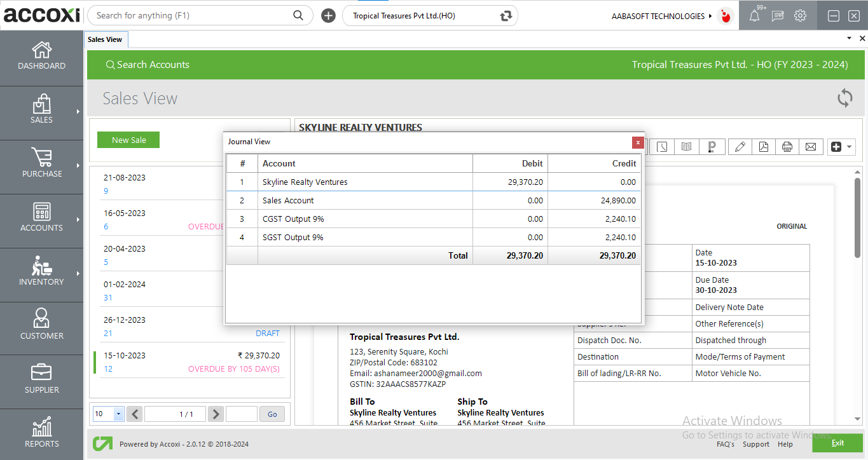The height and width of the screenshot is (460, 868).
Task: Open the feedback message icon in header
Action: tap(777, 16)
